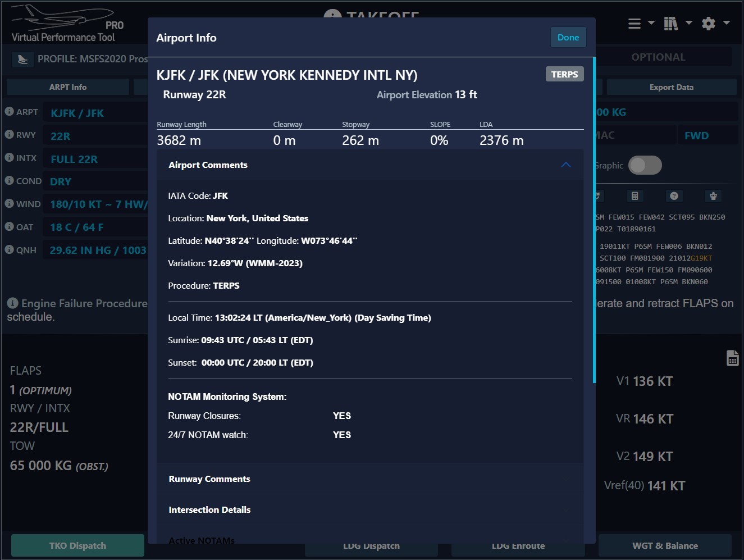Collapse the Airport Comments section
Viewport: 744px width, 560px height.
[x=565, y=165]
